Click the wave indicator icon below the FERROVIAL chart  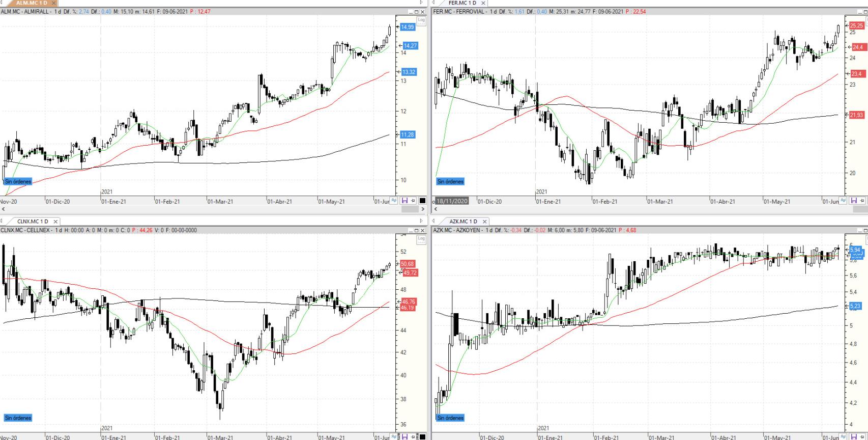pyautogui.click(x=843, y=201)
